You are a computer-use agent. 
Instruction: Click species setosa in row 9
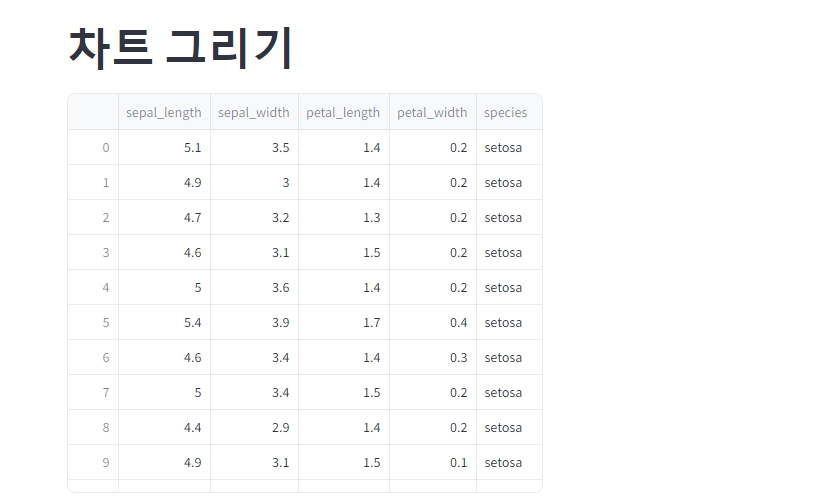(509, 462)
